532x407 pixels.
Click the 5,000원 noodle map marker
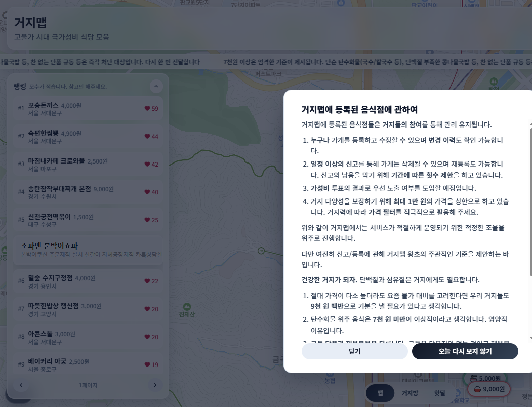[485, 378]
